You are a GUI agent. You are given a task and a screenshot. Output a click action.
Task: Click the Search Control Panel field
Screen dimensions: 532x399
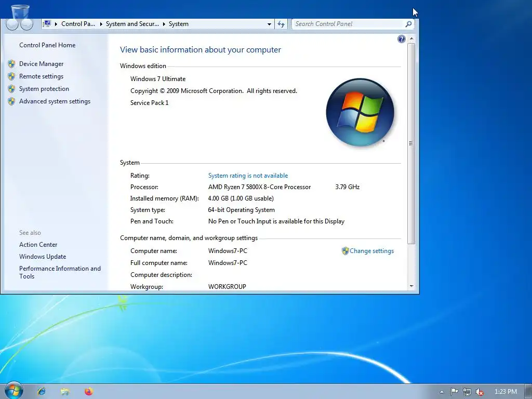tap(348, 24)
